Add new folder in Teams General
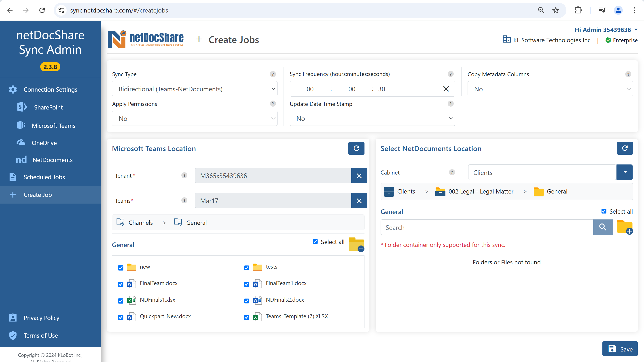The image size is (644, 362). click(x=356, y=245)
